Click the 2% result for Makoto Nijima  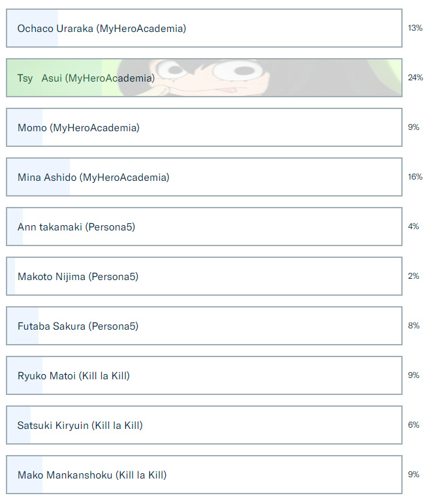click(x=413, y=276)
